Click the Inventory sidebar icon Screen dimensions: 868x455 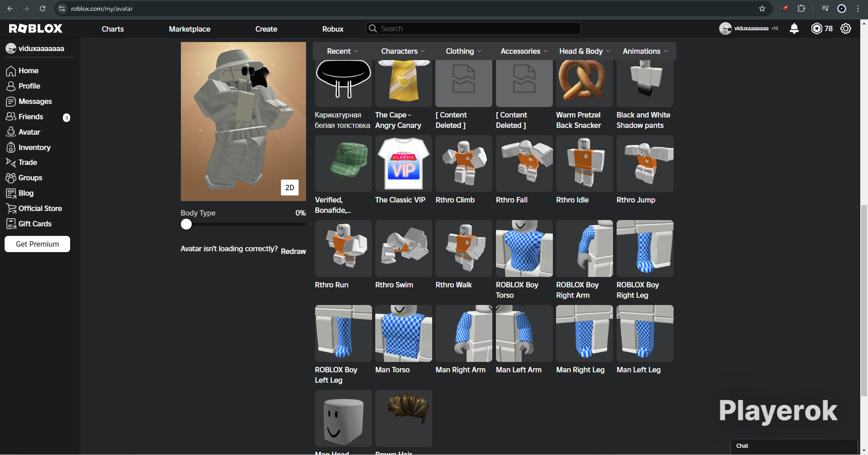coord(11,147)
